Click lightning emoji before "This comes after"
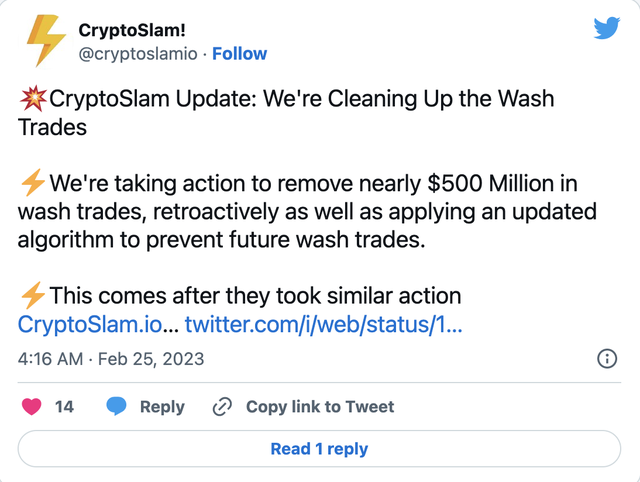The height and width of the screenshot is (482, 640). point(32,296)
